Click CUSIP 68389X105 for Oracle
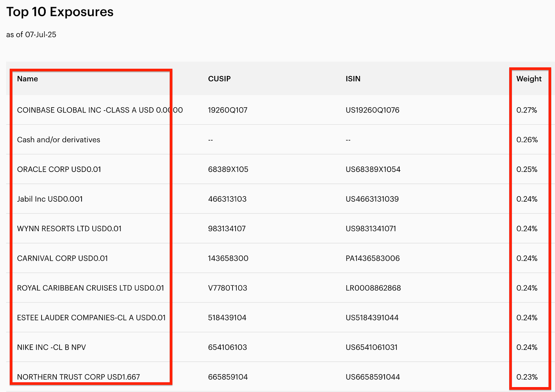This screenshot has height=392, width=555. (x=228, y=169)
